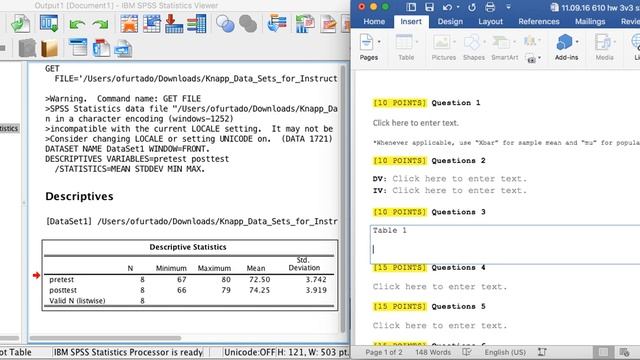The image size is (640, 360).
Task: Open the Layout tab in Word
Action: pyautogui.click(x=490, y=21)
